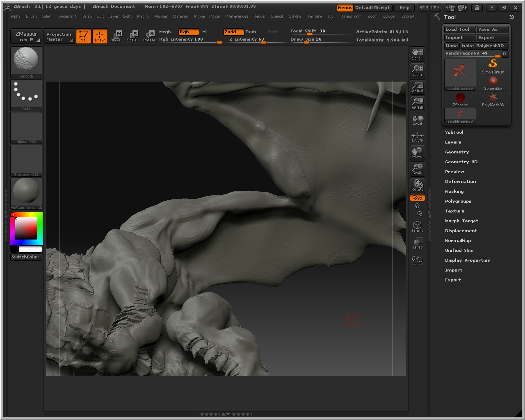Screen dimensions: 525x420
Task: Click the Texture Off slot
Action: (26, 161)
